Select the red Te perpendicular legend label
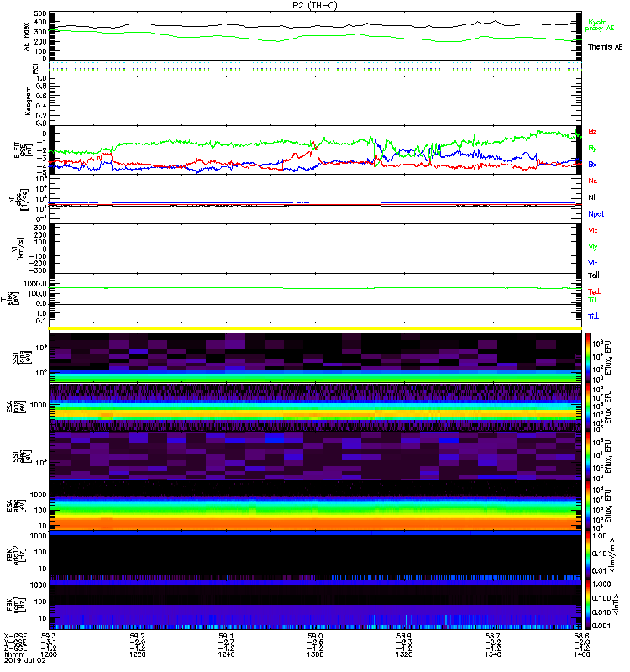This screenshot has height=672, width=630. 594,291
